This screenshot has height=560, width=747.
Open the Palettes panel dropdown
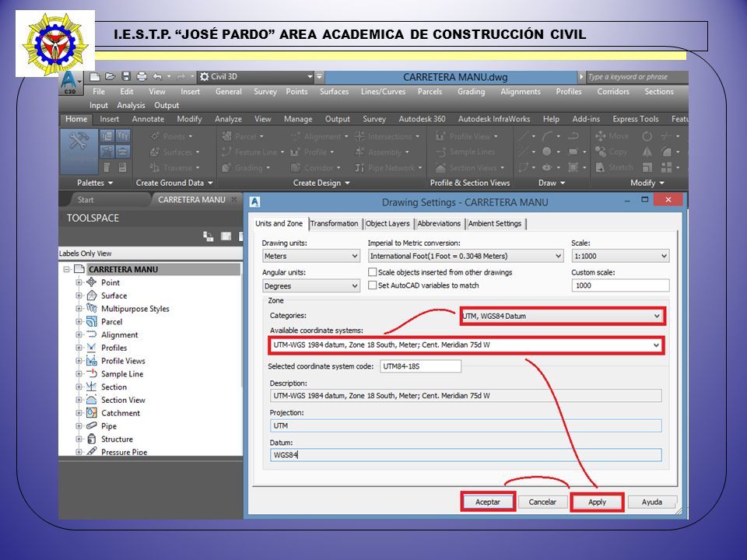[95, 183]
